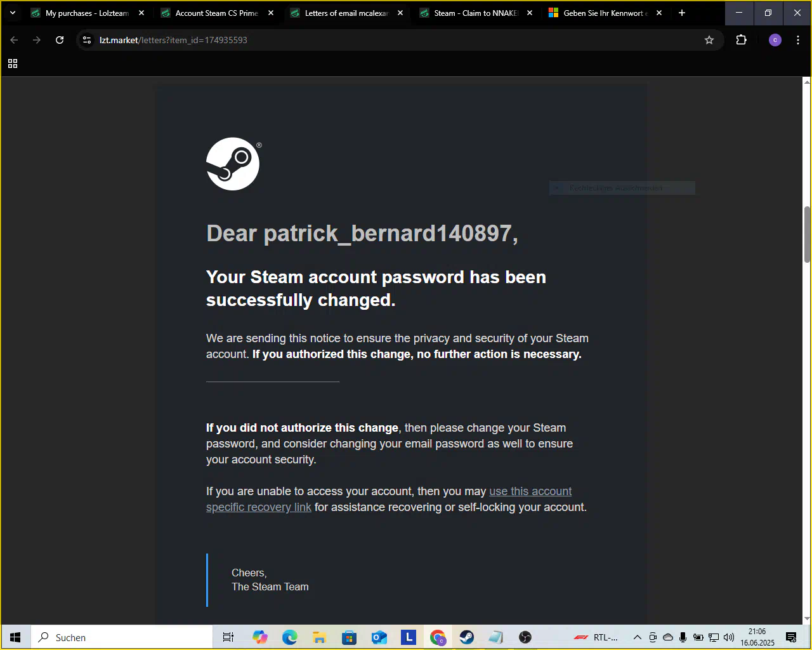Open the Windows Start menu
This screenshot has height=650, width=812.
pos(15,637)
